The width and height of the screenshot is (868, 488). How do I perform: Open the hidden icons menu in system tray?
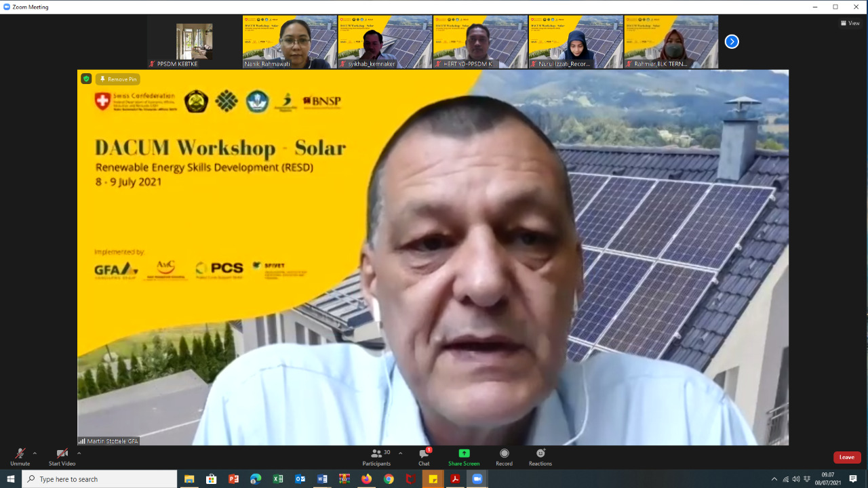[x=774, y=479]
